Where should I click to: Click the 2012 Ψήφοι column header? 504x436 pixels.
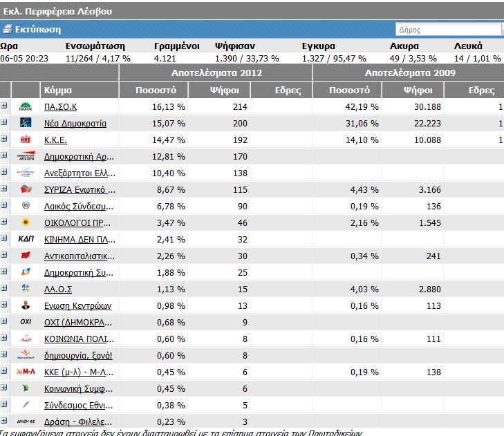tap(219, 90)
